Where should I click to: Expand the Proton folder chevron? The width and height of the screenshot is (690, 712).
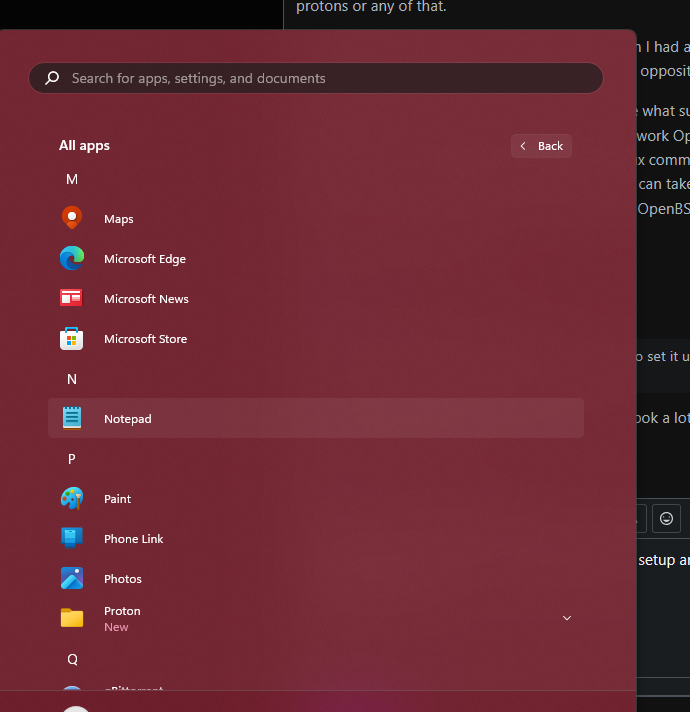[x=567, y=618]
